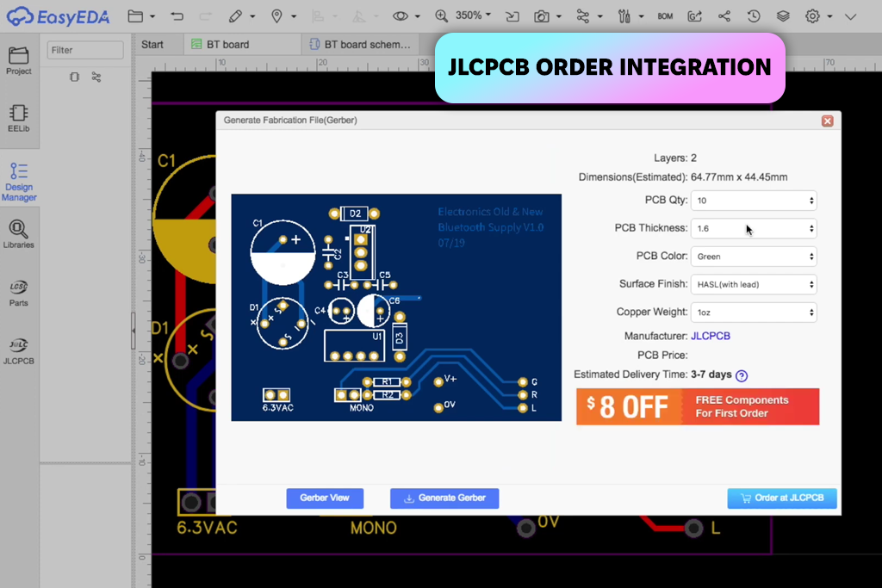Open the folder menu dropdown arrow
The image size is (882, 588).
coord(152,17)
